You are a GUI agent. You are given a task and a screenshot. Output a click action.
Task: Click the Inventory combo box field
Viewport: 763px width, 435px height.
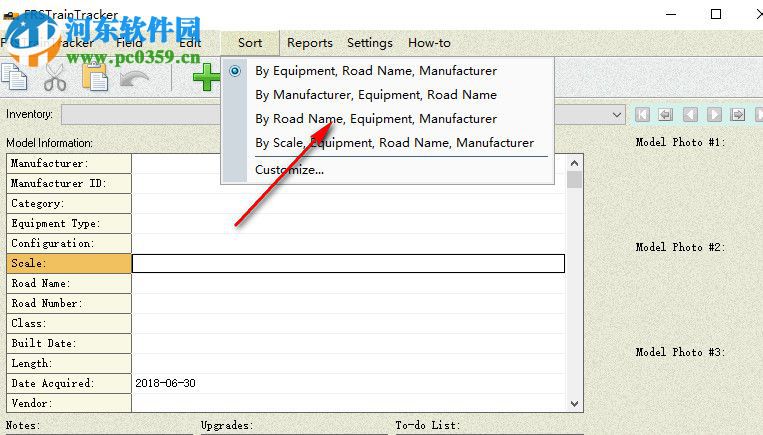click(343, 115)
